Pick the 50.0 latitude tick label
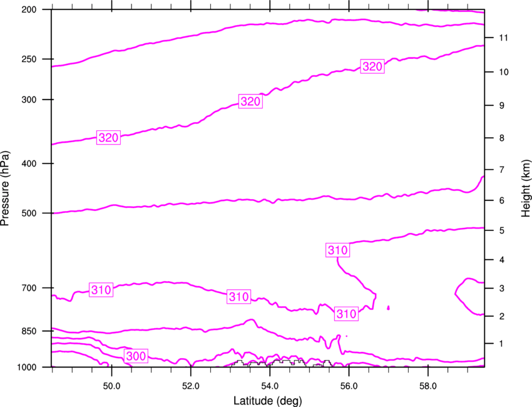532x407 pixels. tap(111, 386)
